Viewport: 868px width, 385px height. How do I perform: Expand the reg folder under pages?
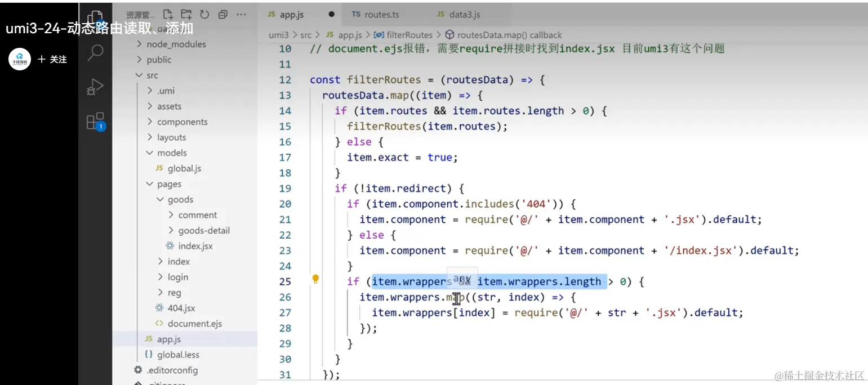pos(174,293)
